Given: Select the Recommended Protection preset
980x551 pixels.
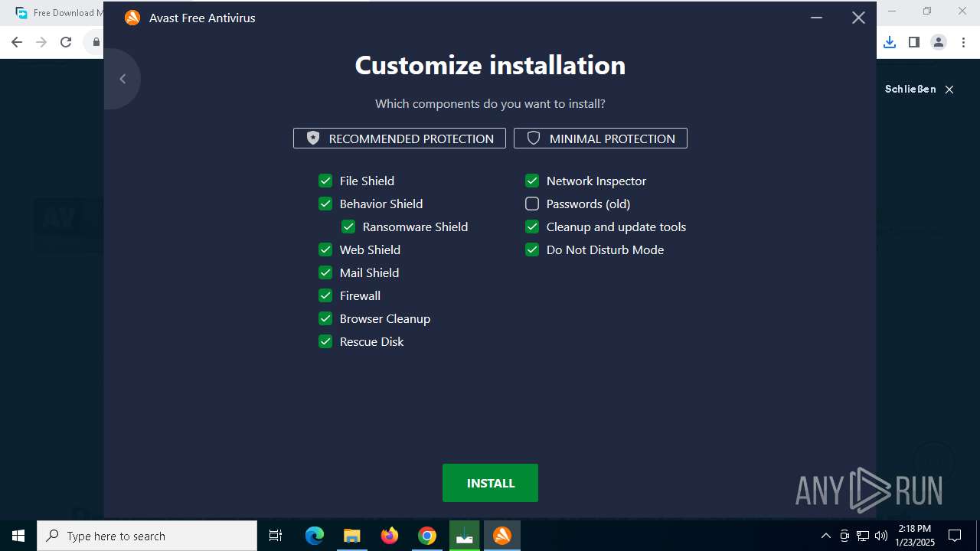Looking at the screenshot, I should [400, 139].
